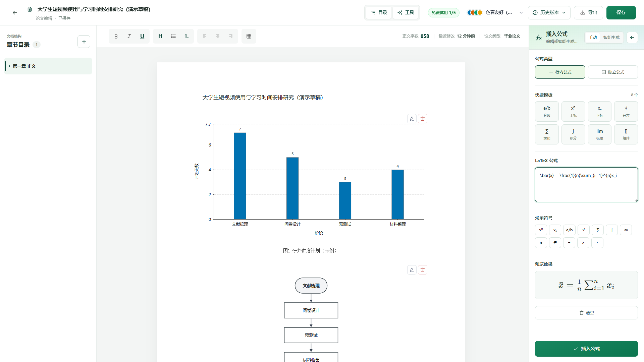Delete the bar chart figure
The image size is (644, 362).
(x=423, y=119)
